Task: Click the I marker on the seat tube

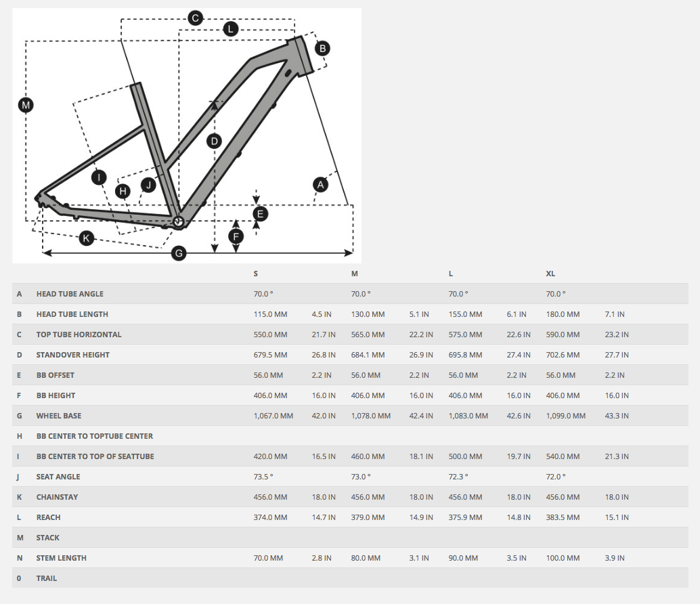Action: click(100, 177)
